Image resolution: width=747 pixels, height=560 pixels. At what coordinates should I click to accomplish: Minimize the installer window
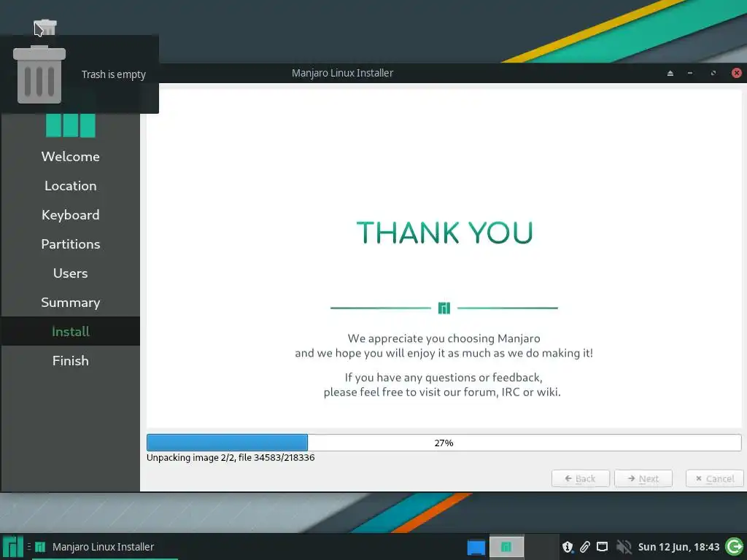tap(690, 73)
